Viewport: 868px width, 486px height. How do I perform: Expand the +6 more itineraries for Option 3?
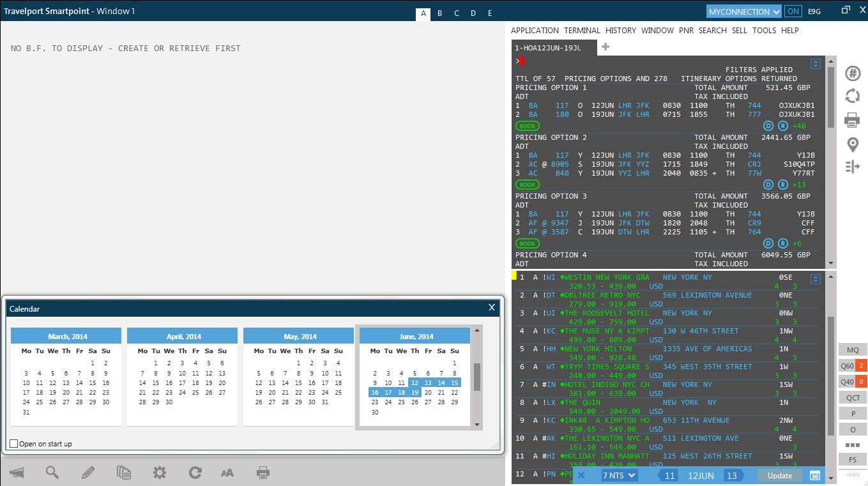click(x=796, y=243)
